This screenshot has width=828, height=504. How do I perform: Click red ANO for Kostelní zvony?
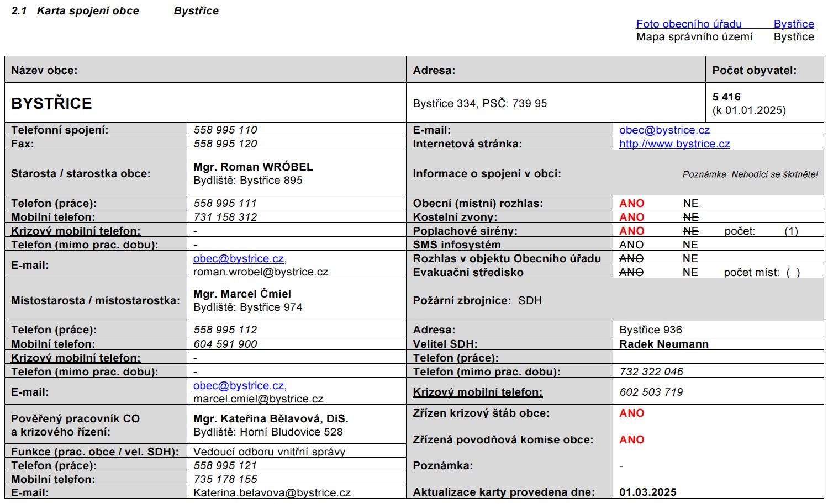tap(631, 217)
